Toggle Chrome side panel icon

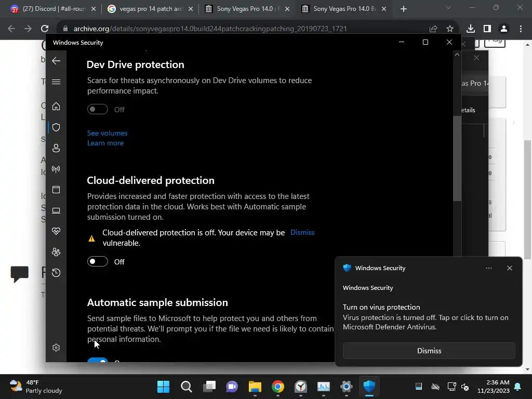coord(487,29)
